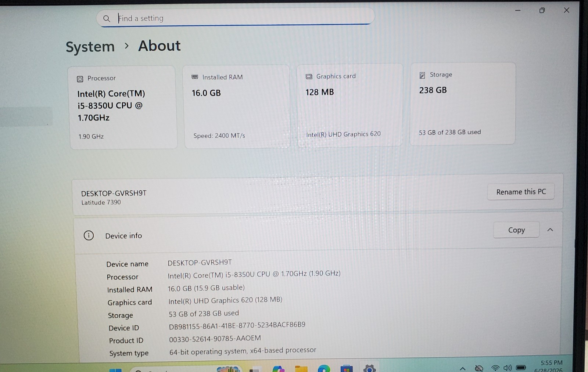Screen dimensions: 588x372
Task: Click the Wi-Fi tray icon
Action: click(495, 368)
